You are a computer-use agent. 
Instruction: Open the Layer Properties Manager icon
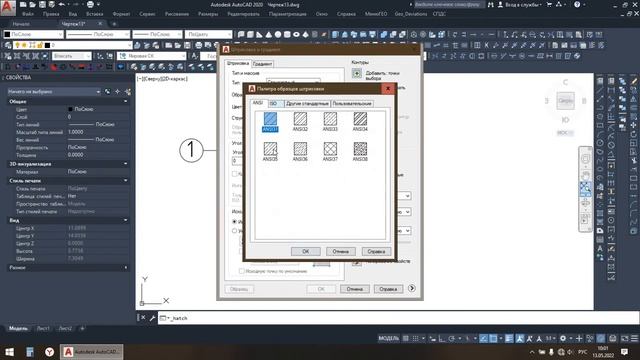click(x=8, y=45)
